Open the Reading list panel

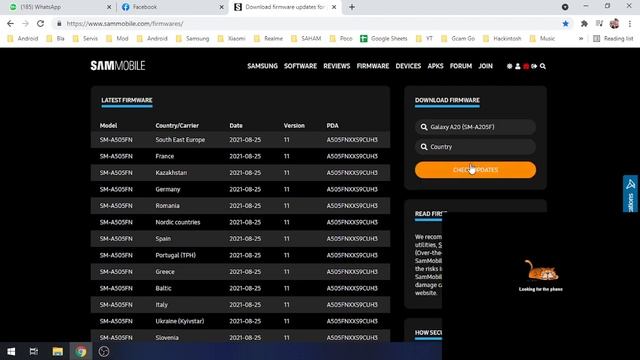click(x=613, y=38)
